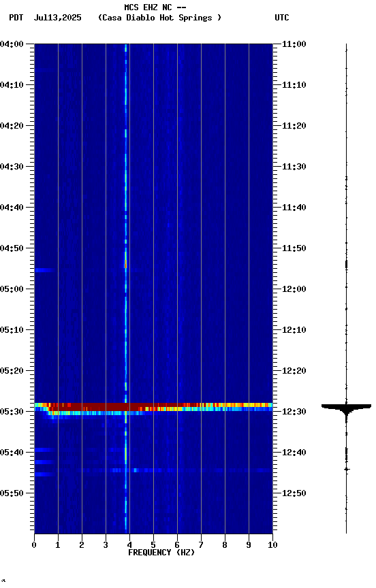Viewport: 376px width, 588px height.
Task: Click the 11:20 UTC time label
Action: tap(294, 126)
